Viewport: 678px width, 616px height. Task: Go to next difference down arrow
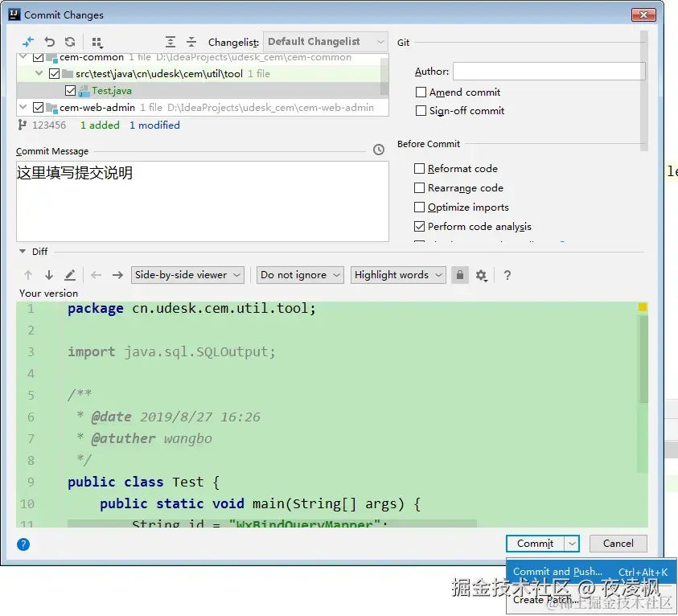(x=49, y=275)
